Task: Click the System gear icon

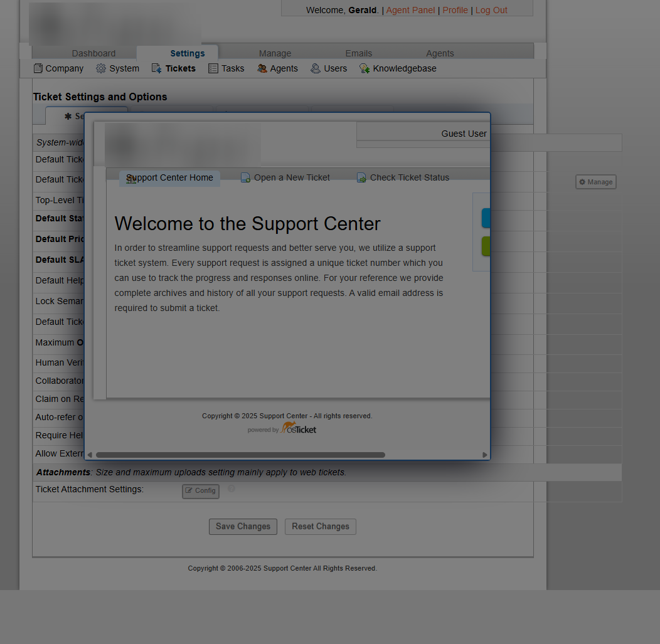Action: click(x=101, y=68)
